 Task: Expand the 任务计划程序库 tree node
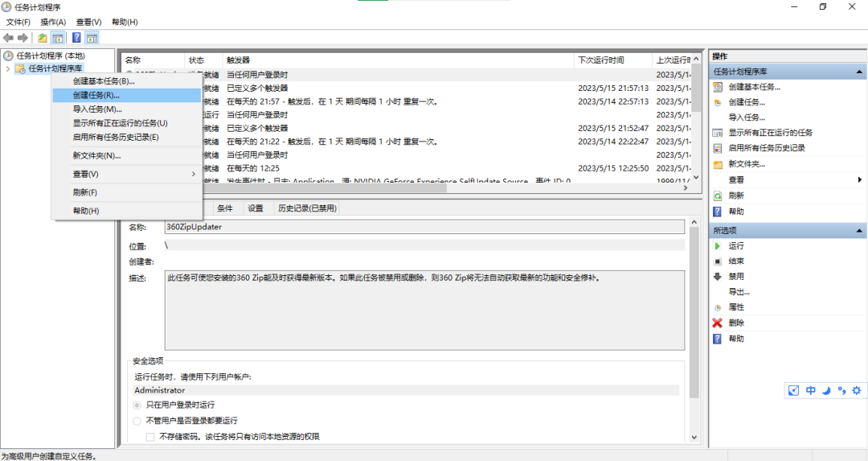point(8,68)
